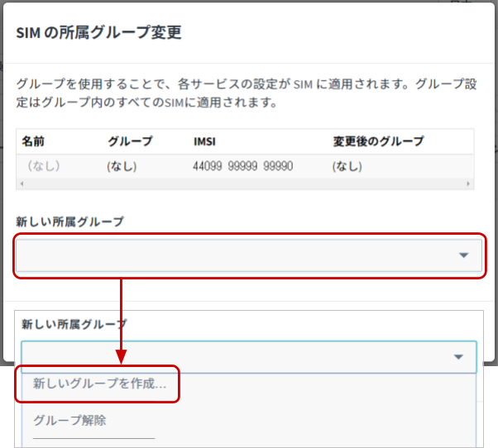The image size is (498, 448).
Task: Click the 変更後のグループ column header
Action: [378, 141]
